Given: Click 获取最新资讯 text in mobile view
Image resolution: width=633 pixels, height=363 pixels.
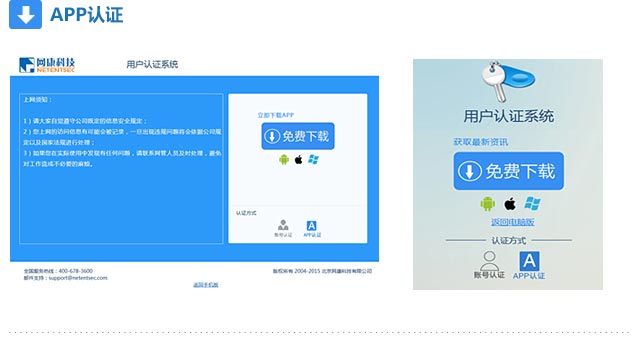Looking at the screenshot, I should 480,142.
